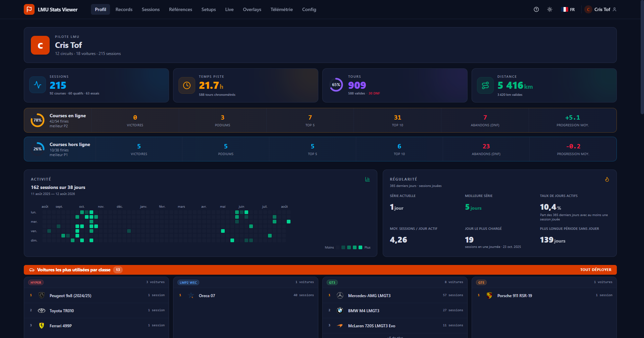The height and width of the screenshot is (338, 644).
Task: Click the Tout déployer button
Action: (x=596, y=270)
